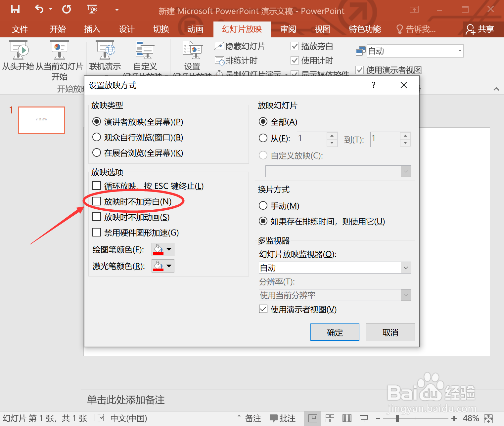
Task: Select 在展台浏览(全屏幕) radio button
Action: 96,152
